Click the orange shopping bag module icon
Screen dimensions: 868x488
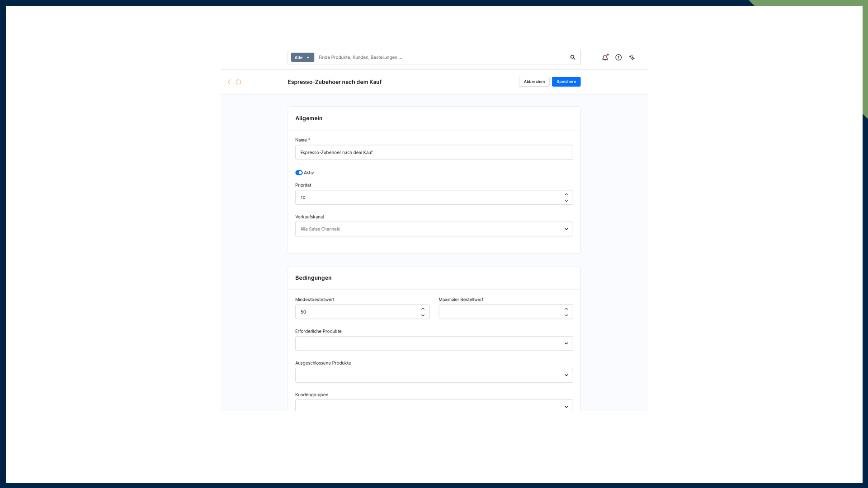[x=238, y=82]
